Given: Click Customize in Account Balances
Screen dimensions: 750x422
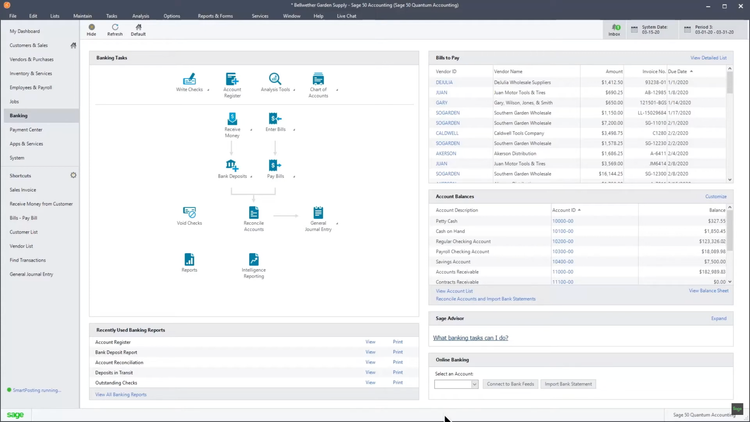Looking at the screenshot, I should tap(716, 197).
